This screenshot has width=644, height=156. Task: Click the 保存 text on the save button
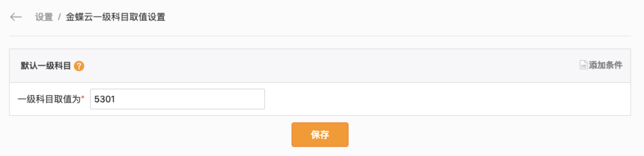[x=320, y=135]
